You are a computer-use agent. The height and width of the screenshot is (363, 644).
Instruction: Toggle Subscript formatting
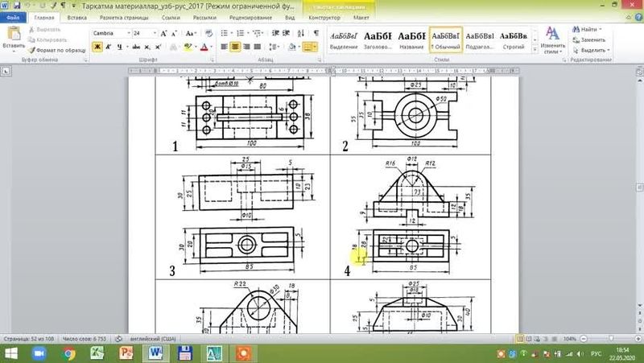click(147, 47)
